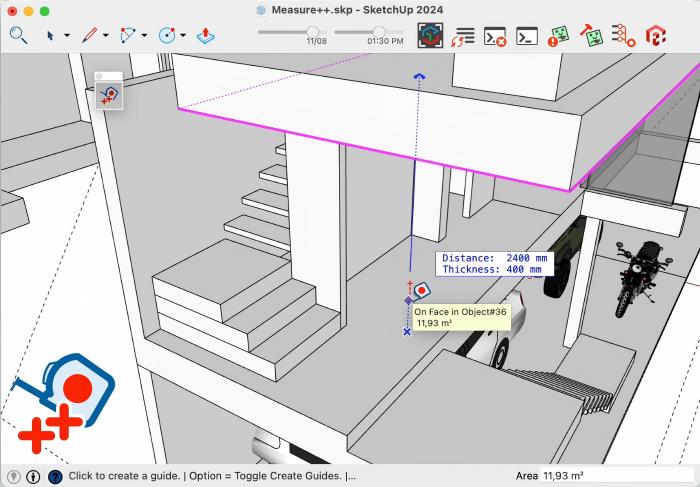
Task: Expand the Select tool dropdown arrow
Action: click(67, 35)
